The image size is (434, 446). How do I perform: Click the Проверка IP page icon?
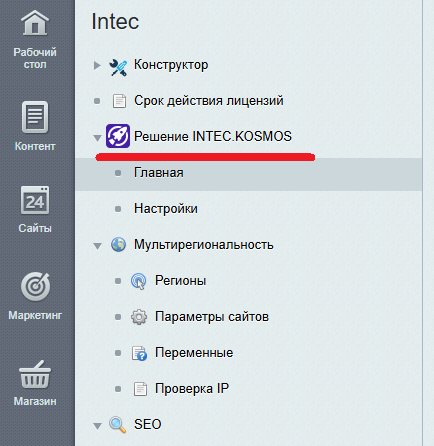pyautogui.click(x=140, y=389)
